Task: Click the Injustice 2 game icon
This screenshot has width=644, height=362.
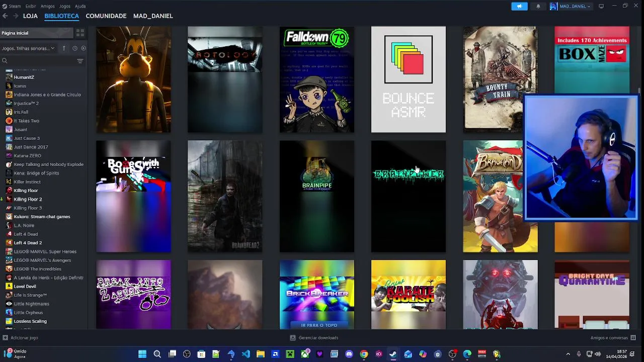Action: [9, 104]
